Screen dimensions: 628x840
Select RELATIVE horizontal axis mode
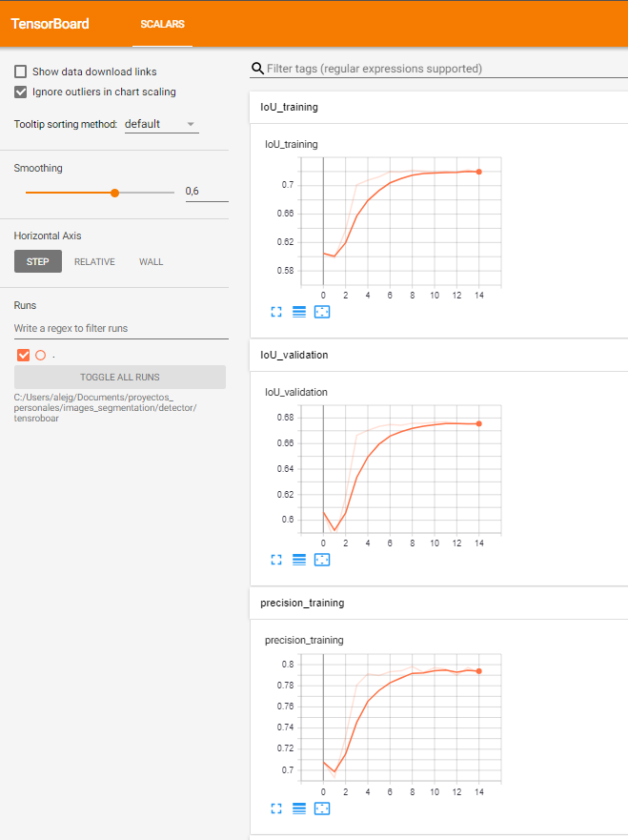pyautogui.click(x=94, y=262)
